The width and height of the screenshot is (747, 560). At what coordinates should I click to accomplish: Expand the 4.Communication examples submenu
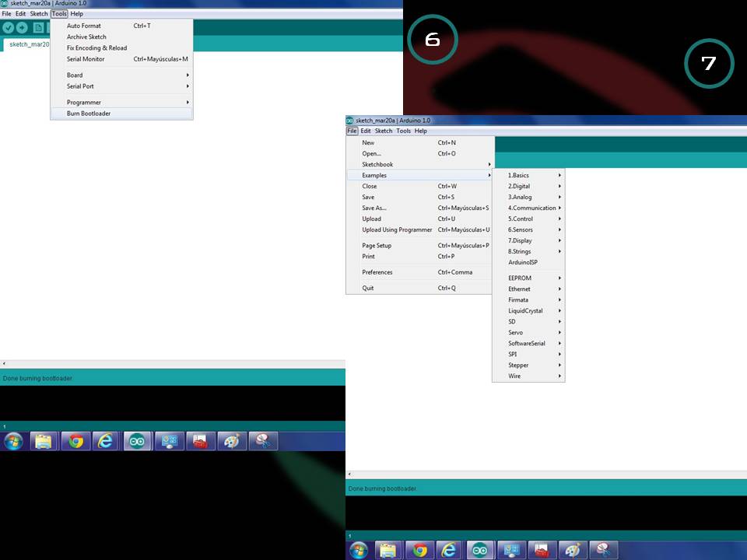(528, 208)
